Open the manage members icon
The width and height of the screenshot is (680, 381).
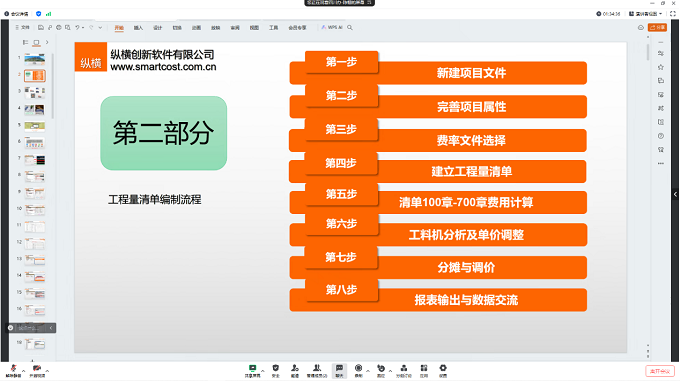(317, 371)
